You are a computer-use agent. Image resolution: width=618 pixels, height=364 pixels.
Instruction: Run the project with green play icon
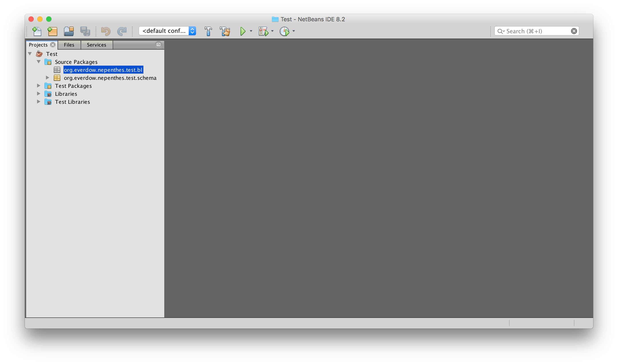point(243,31)
